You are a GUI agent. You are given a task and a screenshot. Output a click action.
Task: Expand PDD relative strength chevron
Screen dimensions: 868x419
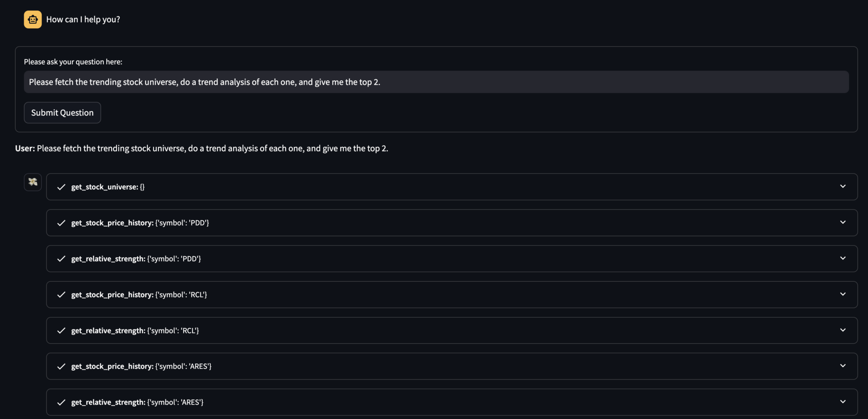843,258
